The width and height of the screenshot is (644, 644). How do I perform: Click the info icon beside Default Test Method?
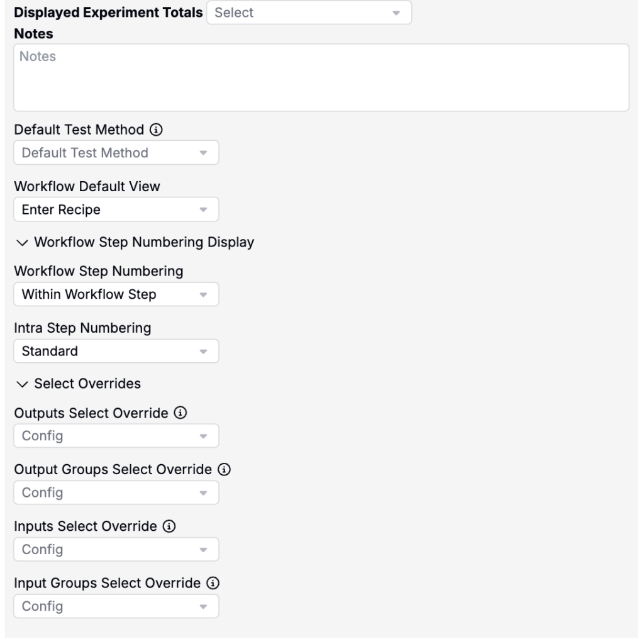pyautogui.click(x=156, y=130)
